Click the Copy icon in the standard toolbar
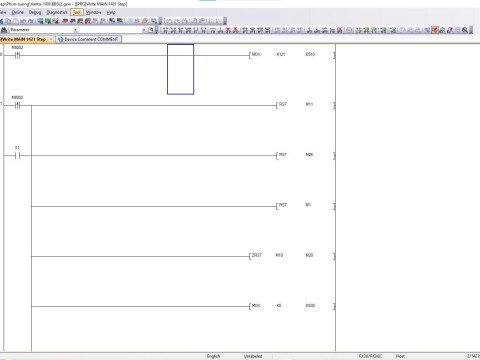 click(7, 21)
